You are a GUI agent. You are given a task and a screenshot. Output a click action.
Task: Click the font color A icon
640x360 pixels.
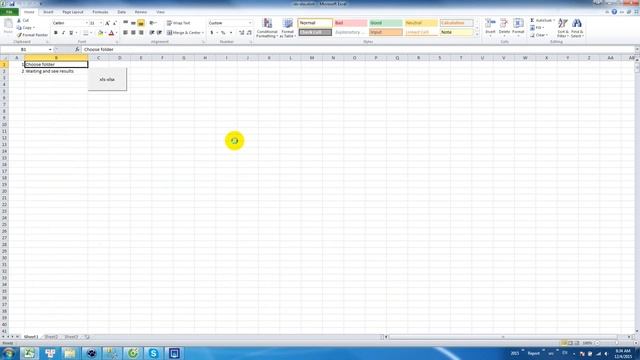[x=111, y=33]
